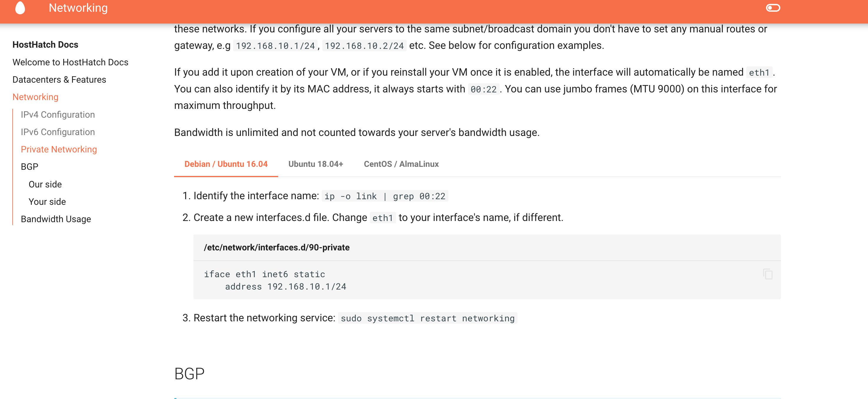Click the BGP heading in content
Viewport: 868px width, 399px height.
(x=189, y=374)
